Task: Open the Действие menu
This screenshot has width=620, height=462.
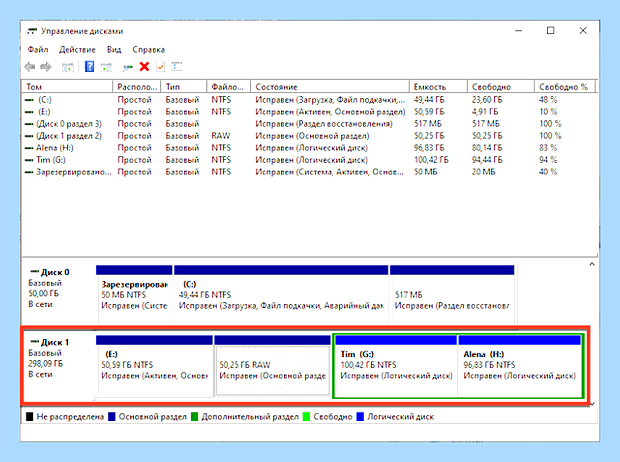Action: [78, 49]
